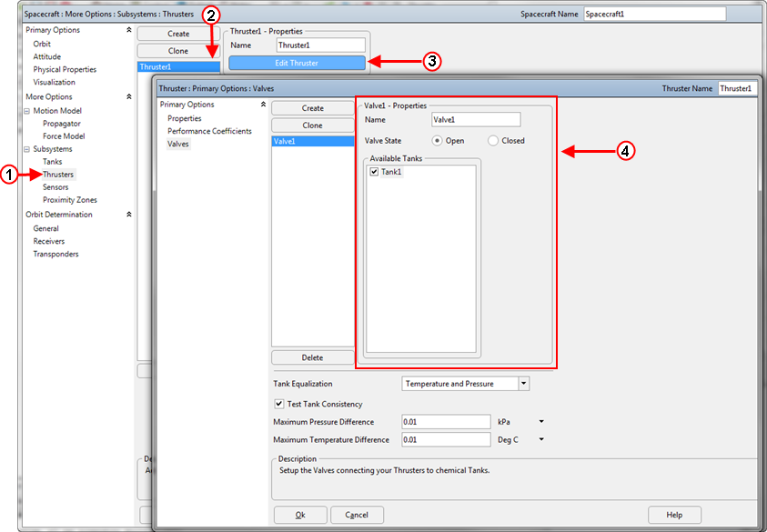The width and height of the screenshot is (767, 532).
Task: Collapse More Options section chevron
Action: tap(128, 96)
